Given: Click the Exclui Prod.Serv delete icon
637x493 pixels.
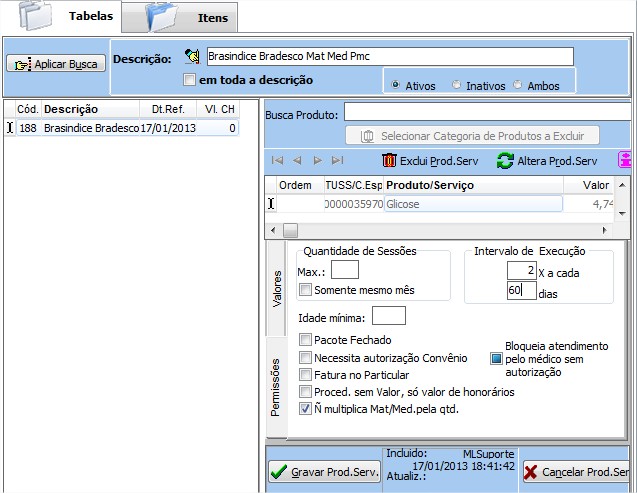Looking at the screenshot, I should [x=389, y=160].
